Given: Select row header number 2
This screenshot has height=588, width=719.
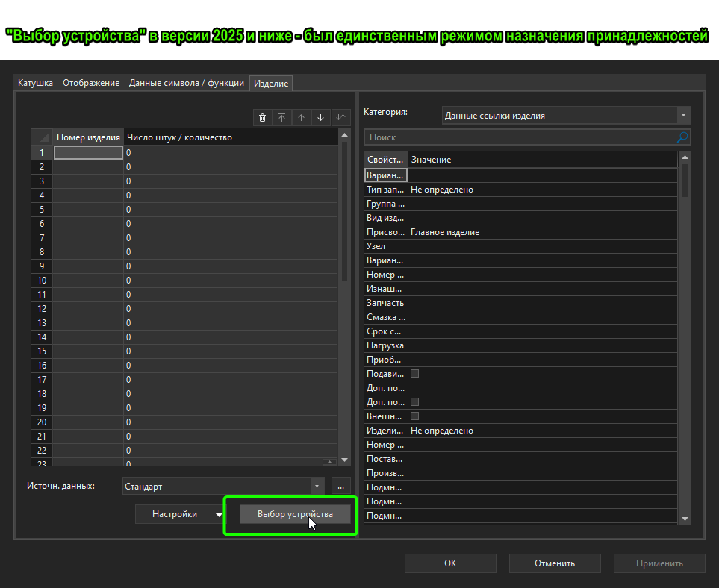Looking at the screenshot, I should point(42,167).
